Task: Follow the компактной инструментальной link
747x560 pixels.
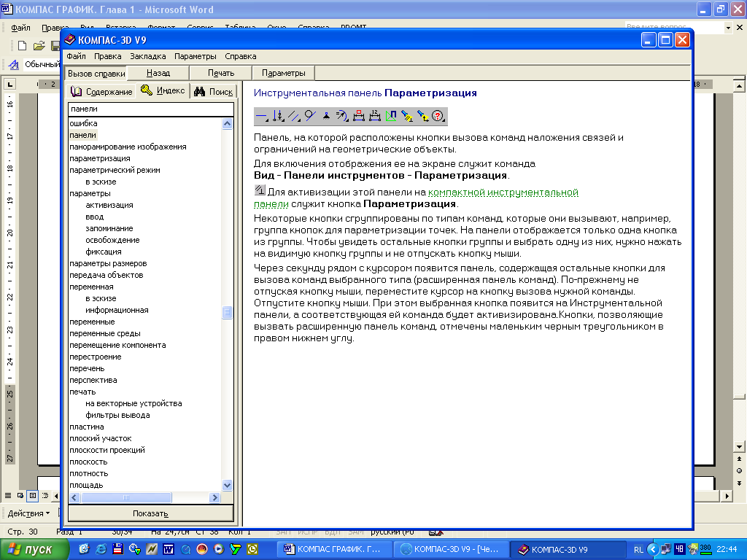Action: tap(503, 192)
